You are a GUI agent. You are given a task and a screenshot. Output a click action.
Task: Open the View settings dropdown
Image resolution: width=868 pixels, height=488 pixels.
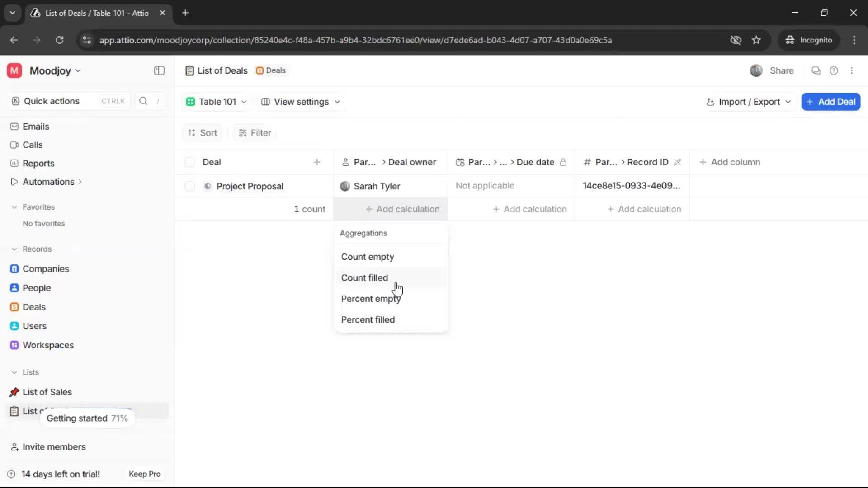click(300, 102)
